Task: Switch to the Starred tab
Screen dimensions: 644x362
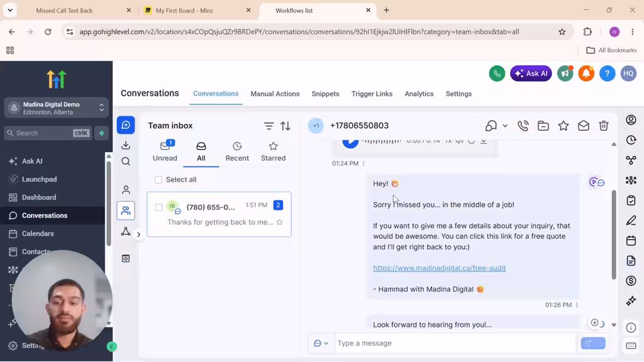Action: tap(273, 151)
